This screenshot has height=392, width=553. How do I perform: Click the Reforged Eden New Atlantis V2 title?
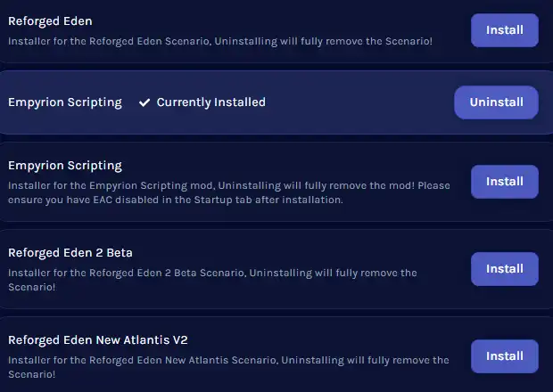[x=98, y=340]
